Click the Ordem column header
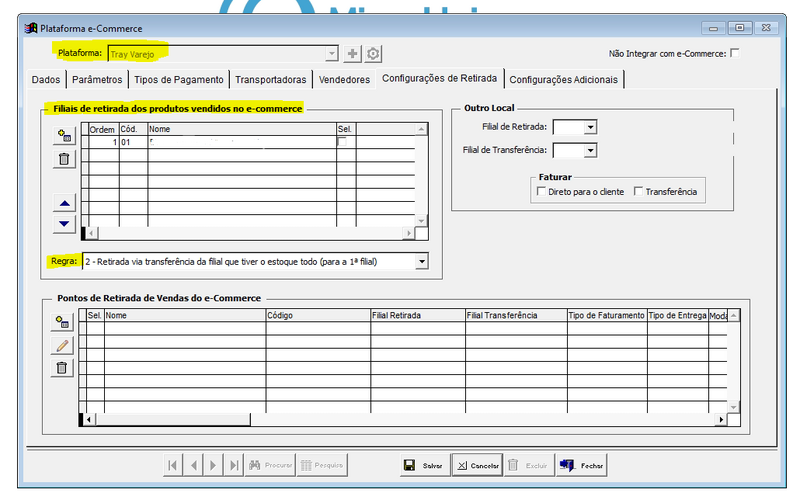This screenshot has height=500, width=800. pyautogui.click(x=104, y=129)
